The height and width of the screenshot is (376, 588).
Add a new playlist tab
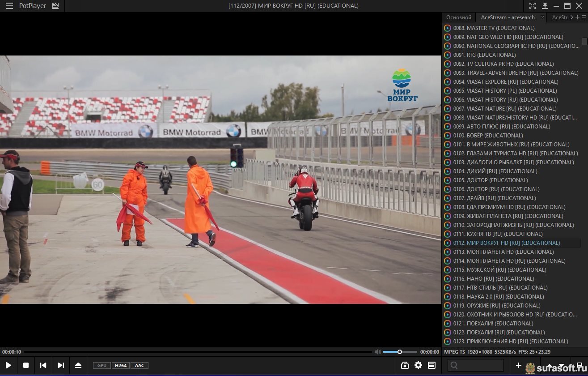coord(577,17)
